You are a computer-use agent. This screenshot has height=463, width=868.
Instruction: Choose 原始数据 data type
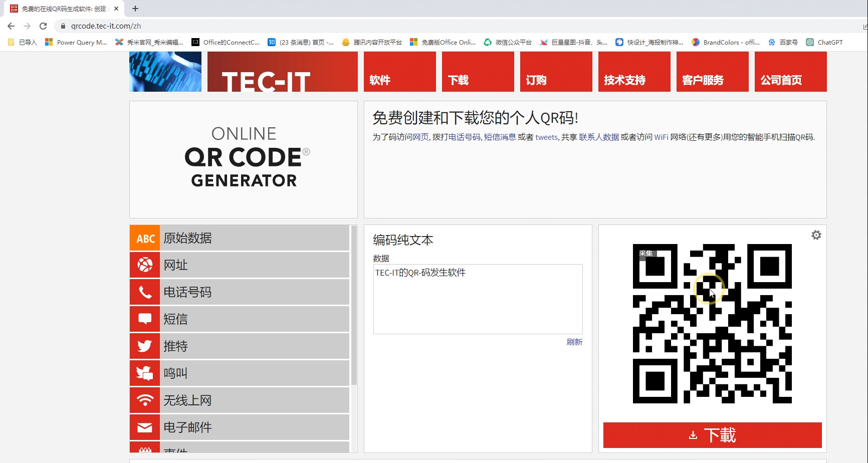(240, 238)
